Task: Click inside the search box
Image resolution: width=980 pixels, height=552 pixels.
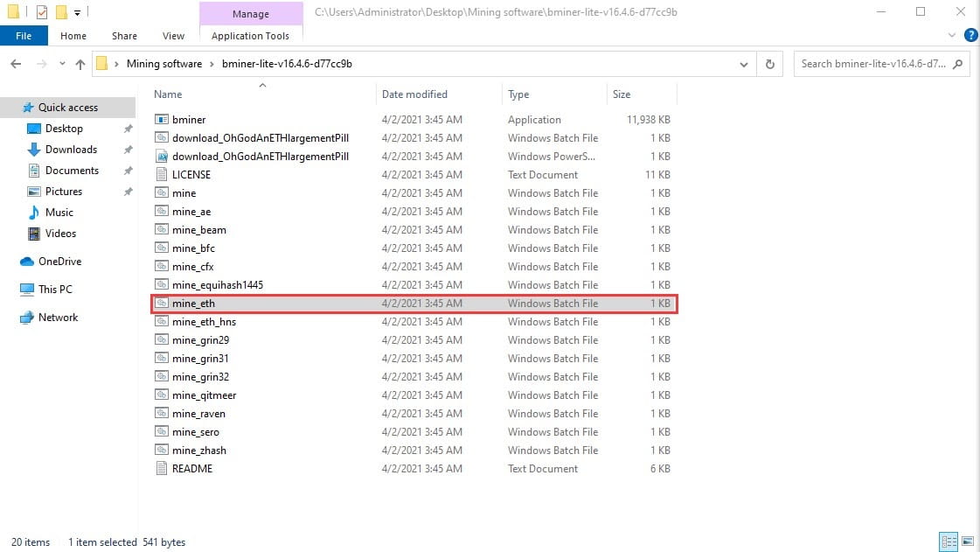Action: (874, 63)
